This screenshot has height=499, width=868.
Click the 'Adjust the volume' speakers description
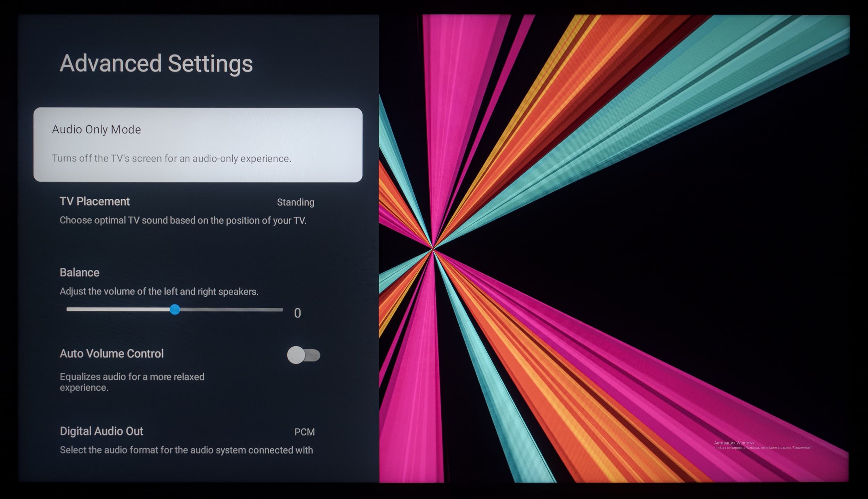point(159,291)
